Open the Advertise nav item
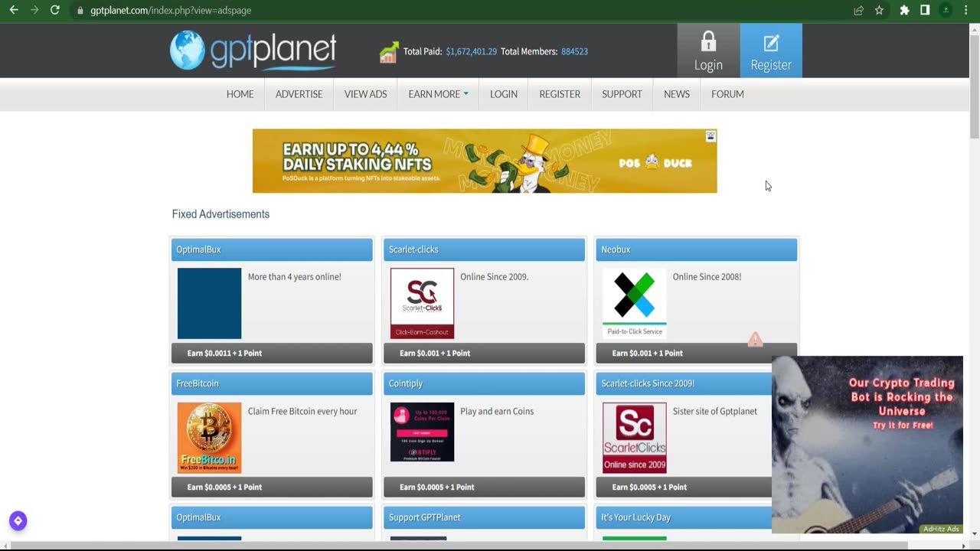Viewport: 980px width, 551px height. (x=299, y=94)
